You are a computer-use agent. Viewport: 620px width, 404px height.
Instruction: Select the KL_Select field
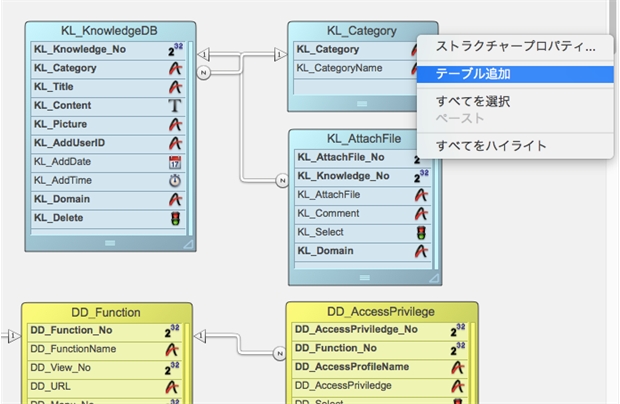pyautogui.click(x=363, y=232)
